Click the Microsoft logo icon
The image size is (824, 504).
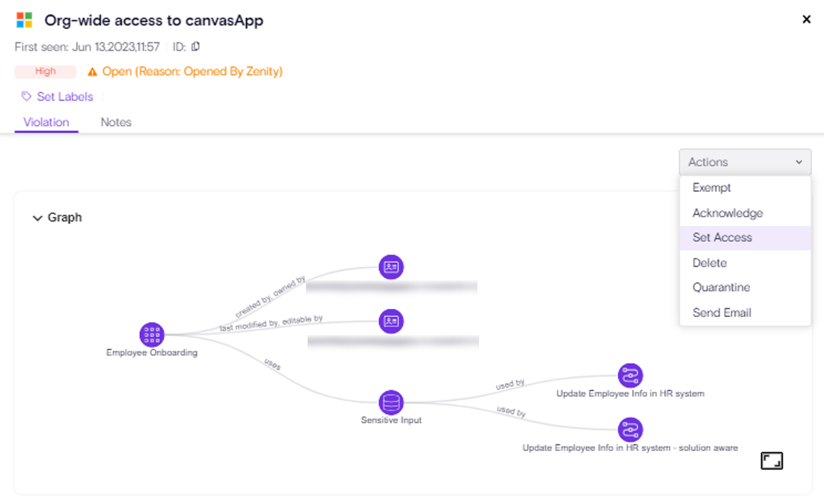24,20
